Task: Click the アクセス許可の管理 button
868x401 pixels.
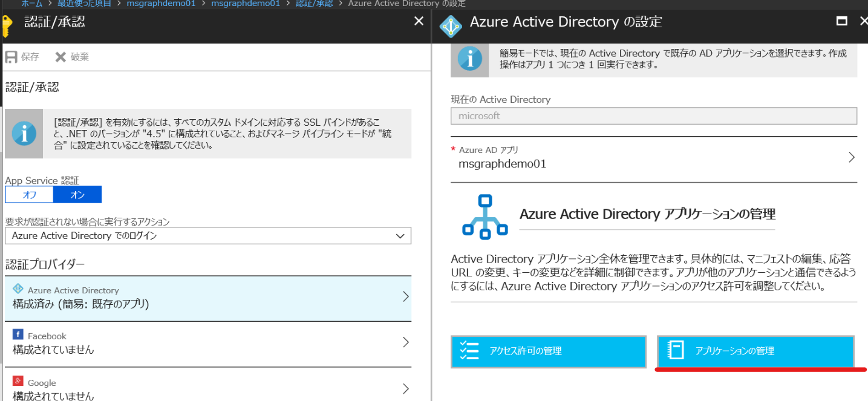Action: coord(547,351)
